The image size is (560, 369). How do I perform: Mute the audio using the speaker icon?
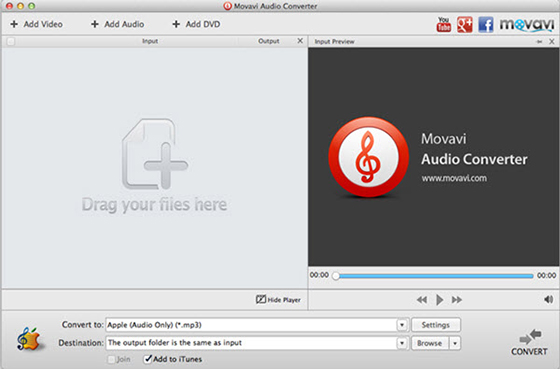549,299
